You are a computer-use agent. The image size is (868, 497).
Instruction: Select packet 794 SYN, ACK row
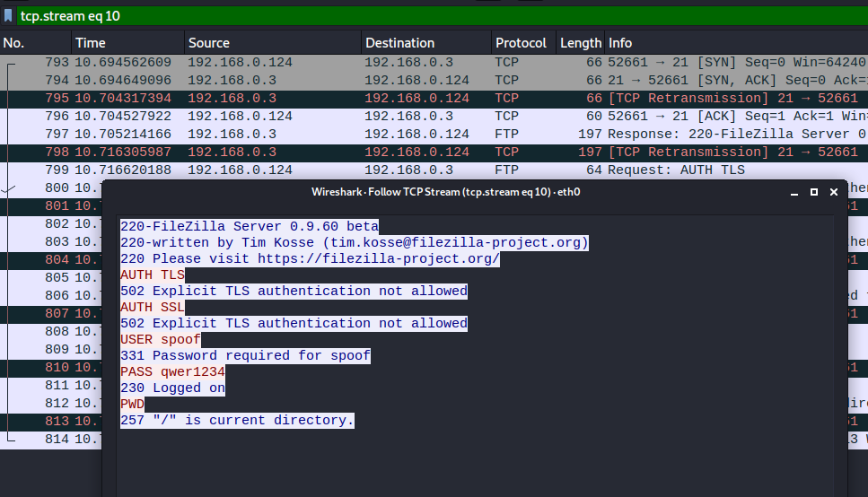point(434,80)
